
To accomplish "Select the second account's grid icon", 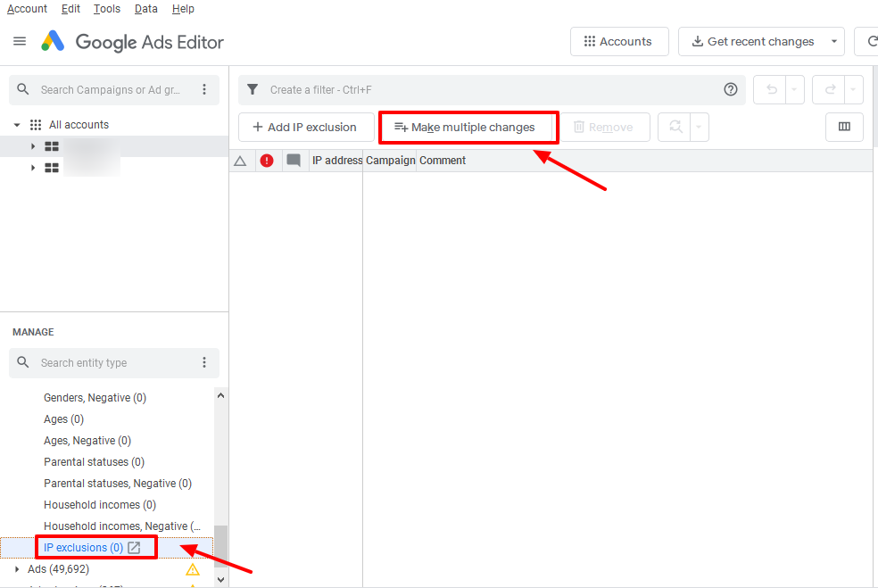I will point(52,168).
